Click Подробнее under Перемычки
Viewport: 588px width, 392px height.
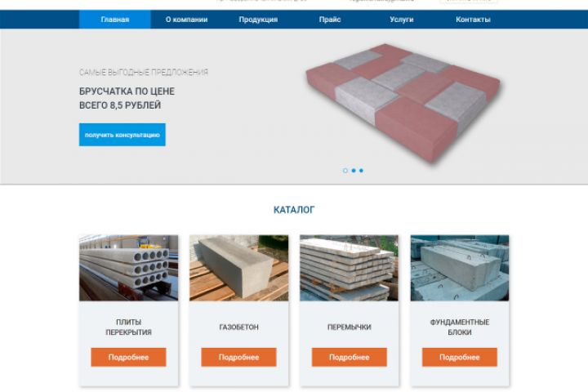pyautogui.click(x=350, y=357)
